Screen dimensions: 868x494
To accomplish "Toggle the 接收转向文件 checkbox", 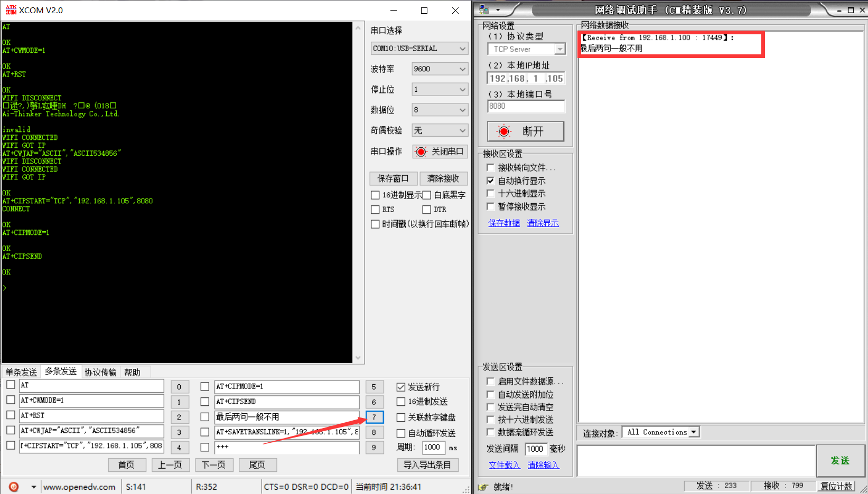I will [491, 168].
